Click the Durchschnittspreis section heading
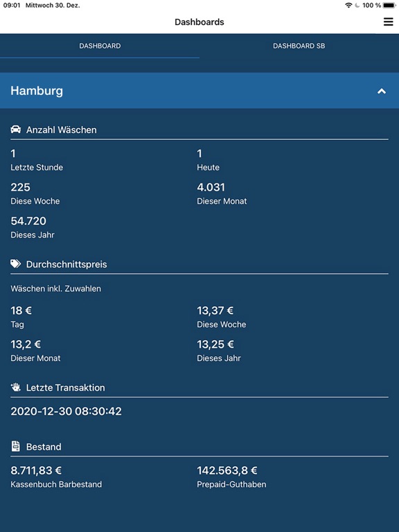 click(x=66, y=265)
